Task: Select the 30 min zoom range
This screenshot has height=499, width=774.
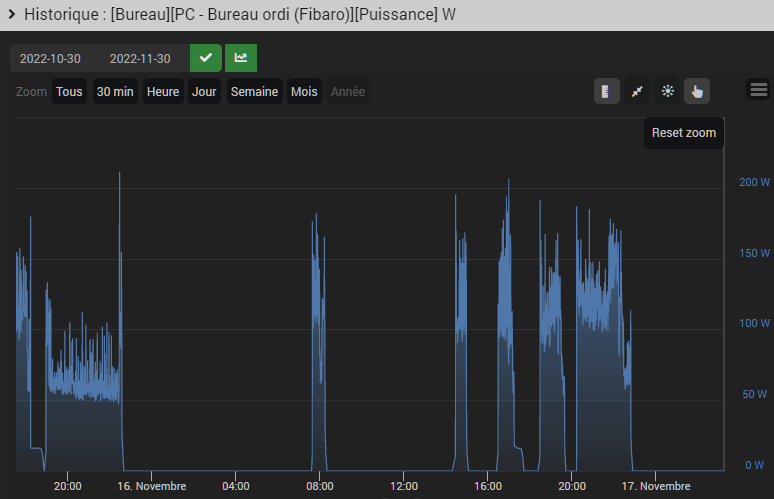Action: click(x=115, y=91)
